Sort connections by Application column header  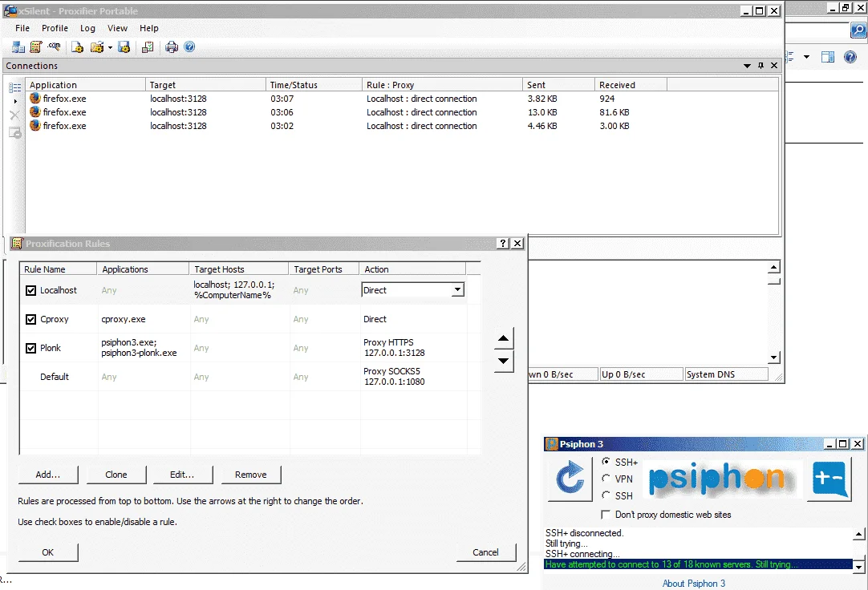[x=85, y=85]
